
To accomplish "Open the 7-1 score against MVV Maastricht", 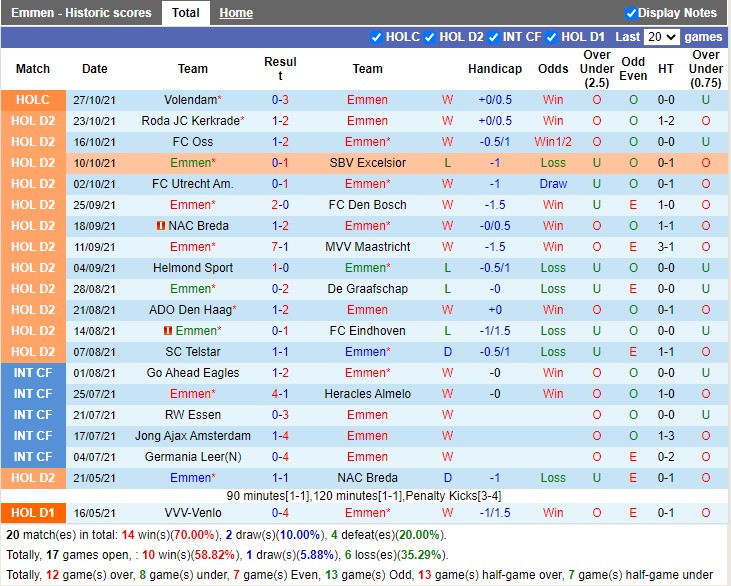I will [x=280, y=247].
